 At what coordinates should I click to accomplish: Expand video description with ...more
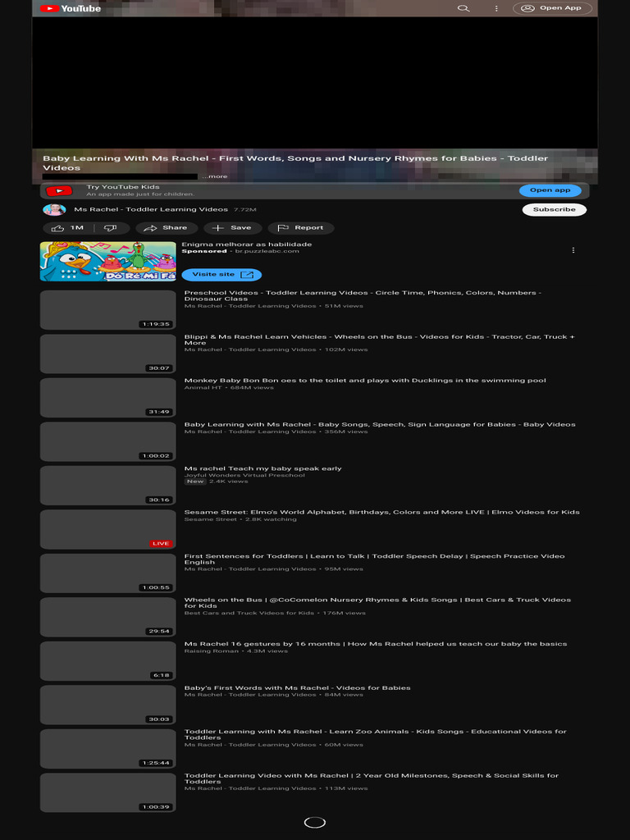[x=214, y=176]
